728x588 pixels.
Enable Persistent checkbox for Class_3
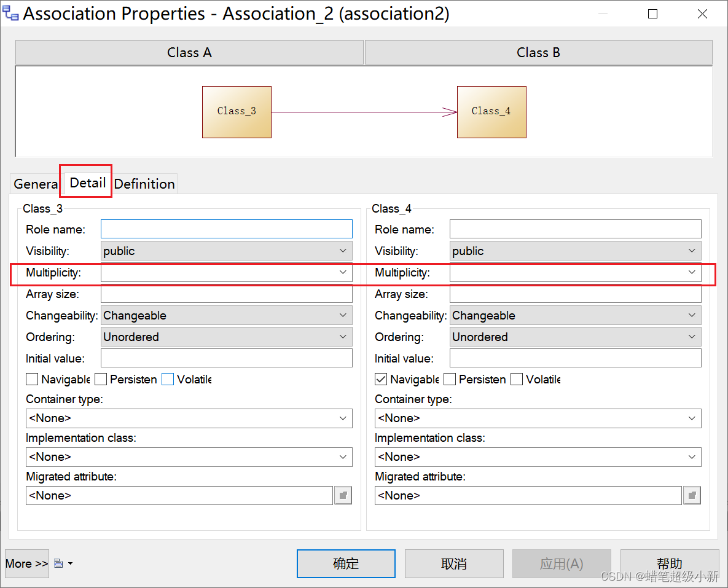tap(101, 380)
